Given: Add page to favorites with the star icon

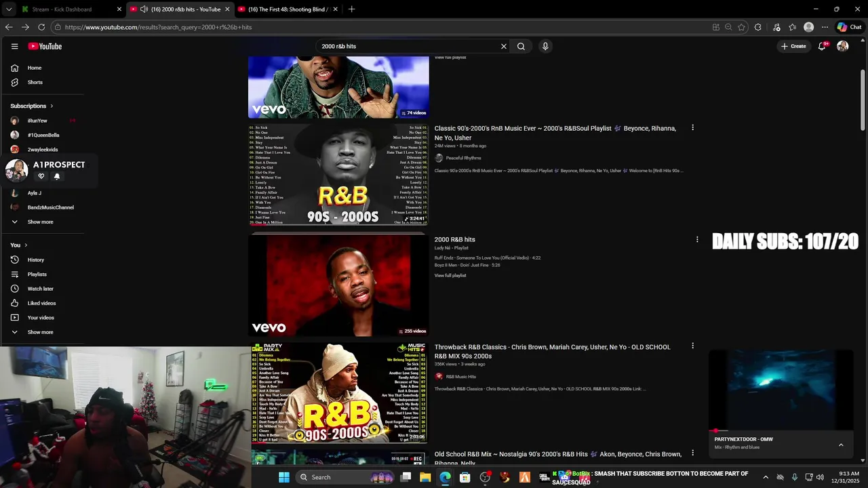Looking at the screenshot, I should (741, 27).
